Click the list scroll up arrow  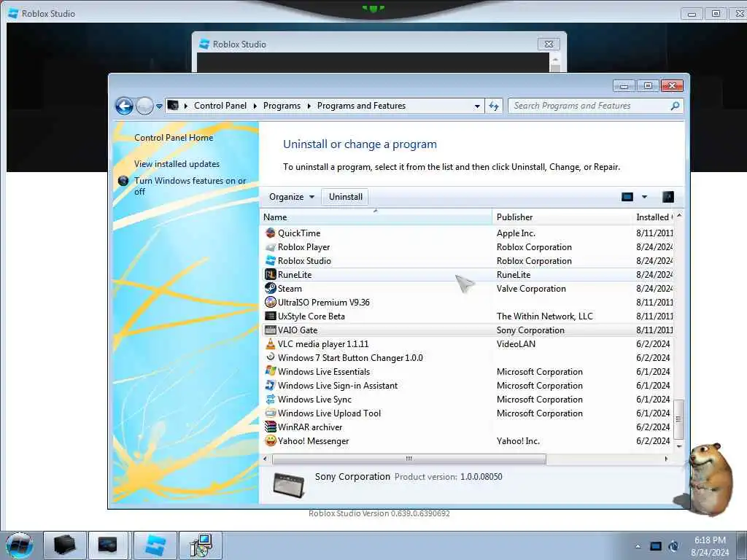click(679, 216)
